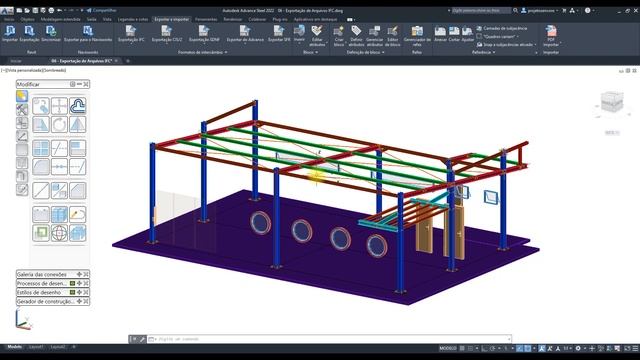Open customization menu in status bar
Viewport: 640px width, 360px height.
635,348
